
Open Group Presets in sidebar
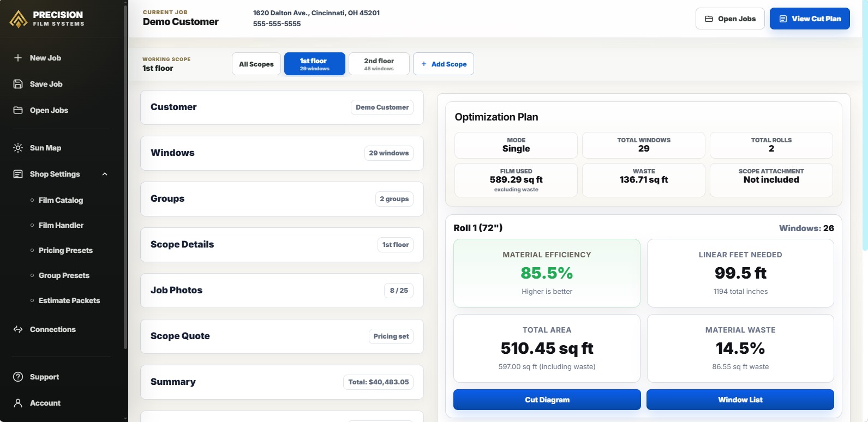coord(64,275)
